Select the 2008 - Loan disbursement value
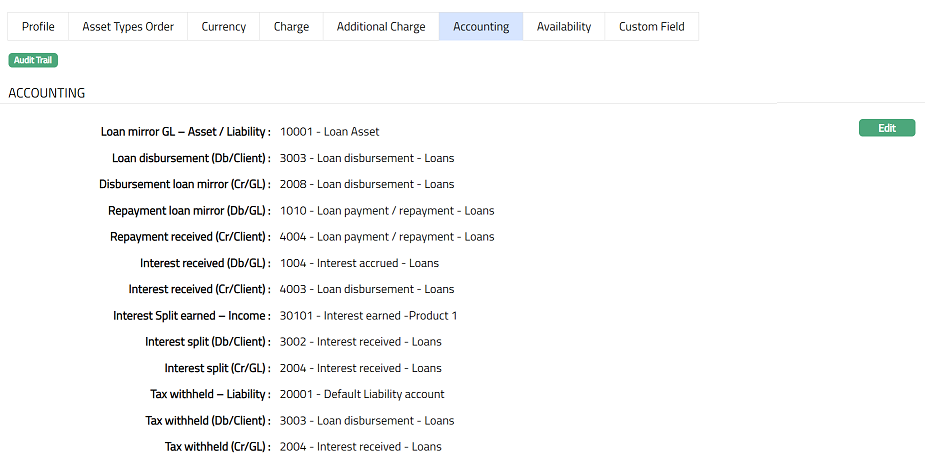 click(366, 184)
